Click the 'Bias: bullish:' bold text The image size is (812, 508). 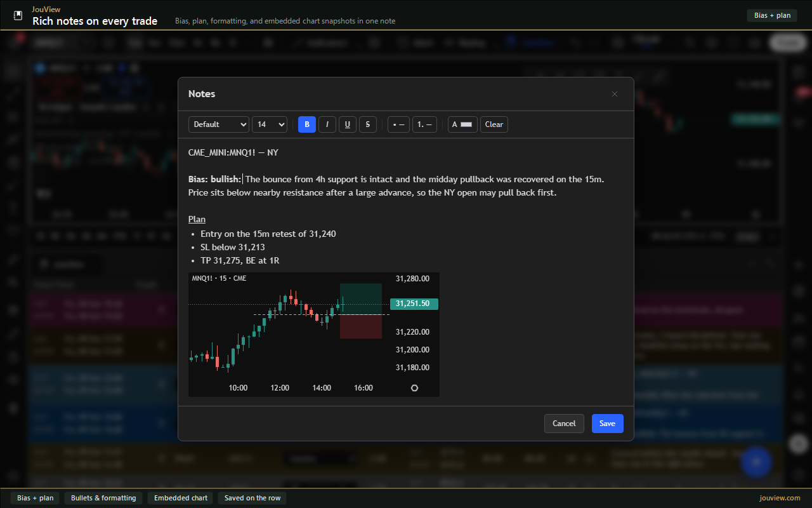point(214,179)
